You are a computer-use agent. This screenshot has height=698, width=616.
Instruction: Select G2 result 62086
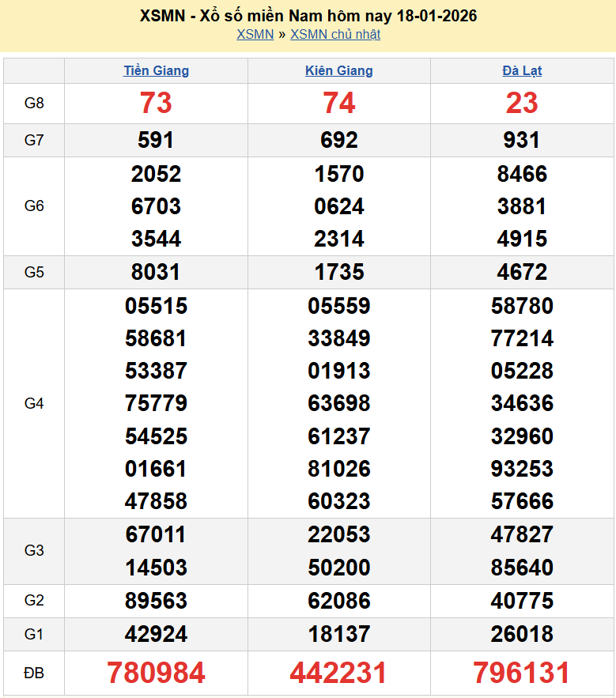[x=338, y=601]
